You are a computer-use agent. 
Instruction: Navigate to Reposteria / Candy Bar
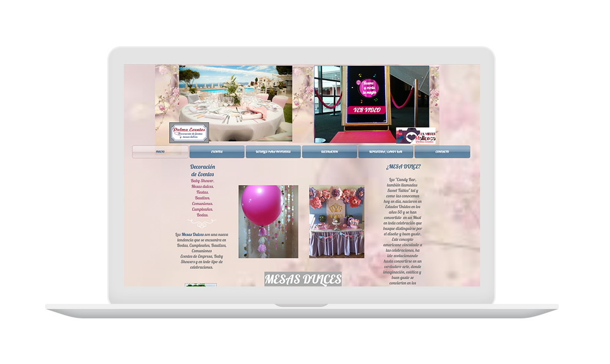[x=385, y=152]
